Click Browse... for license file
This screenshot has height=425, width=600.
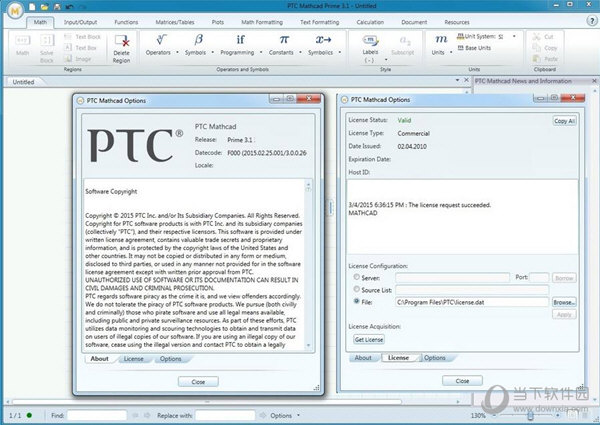pyautogui.click(x=564, y=301)
